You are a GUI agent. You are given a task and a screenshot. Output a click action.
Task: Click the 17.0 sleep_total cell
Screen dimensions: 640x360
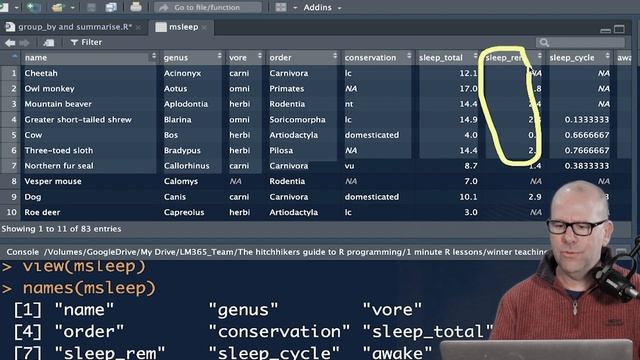click(469, 89)
